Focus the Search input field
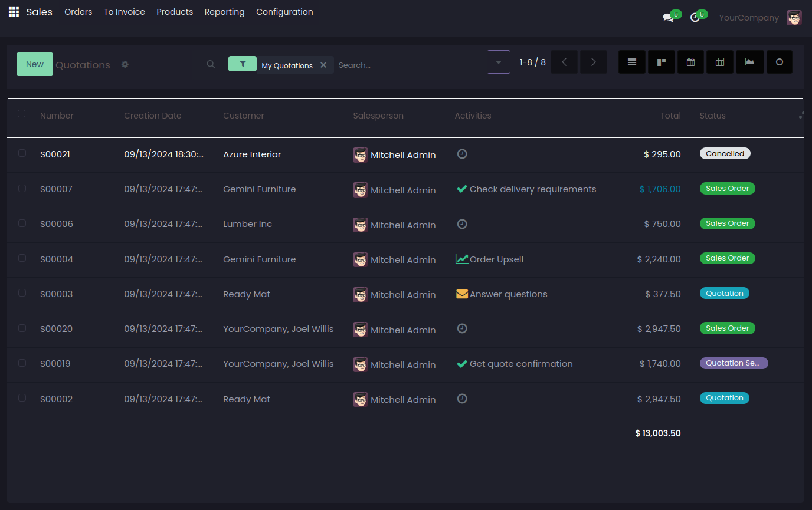The height and width of the screenshot is (510, 812). [x=410, y=65]
